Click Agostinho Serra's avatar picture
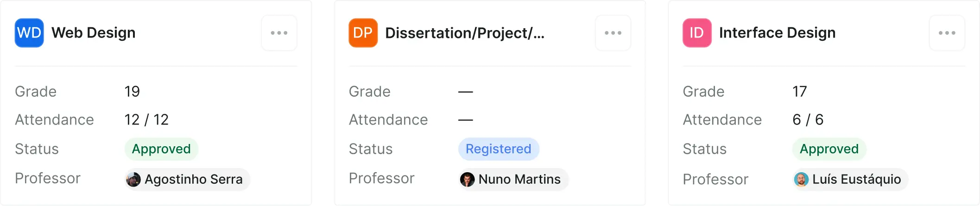 coord(133,179)
